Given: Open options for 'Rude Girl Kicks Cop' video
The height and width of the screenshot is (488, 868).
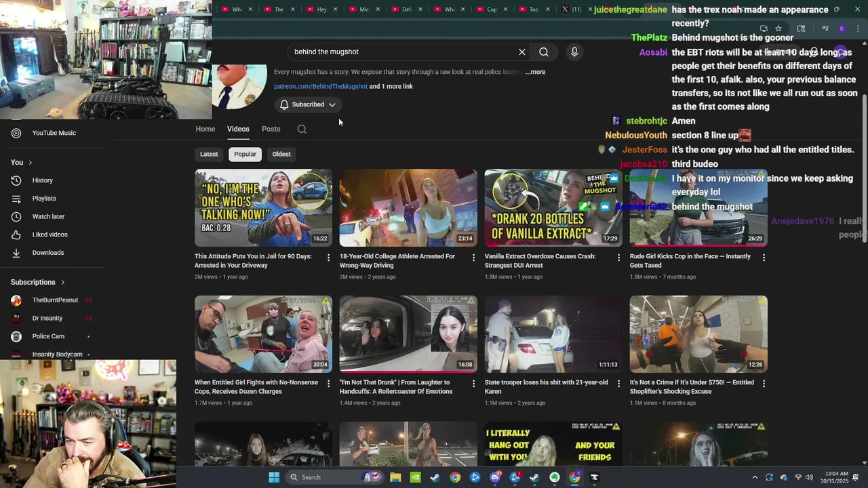Looking at the screenshot, I should (x=764, y=258).
